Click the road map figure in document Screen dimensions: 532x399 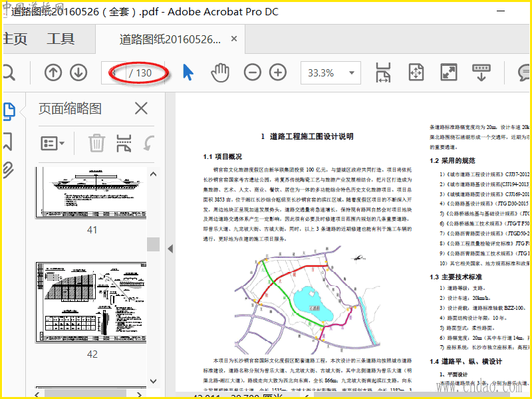[307, 301]
